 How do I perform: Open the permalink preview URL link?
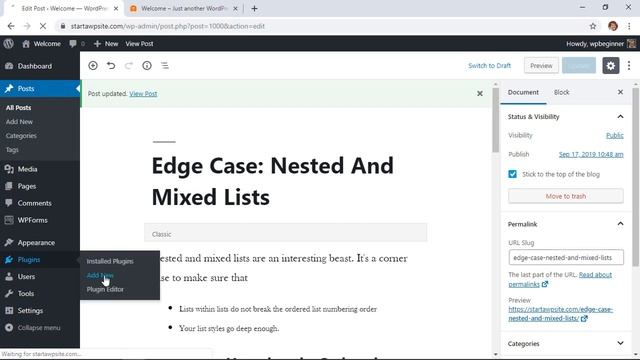pyautogui.click(x=561, y=314)
